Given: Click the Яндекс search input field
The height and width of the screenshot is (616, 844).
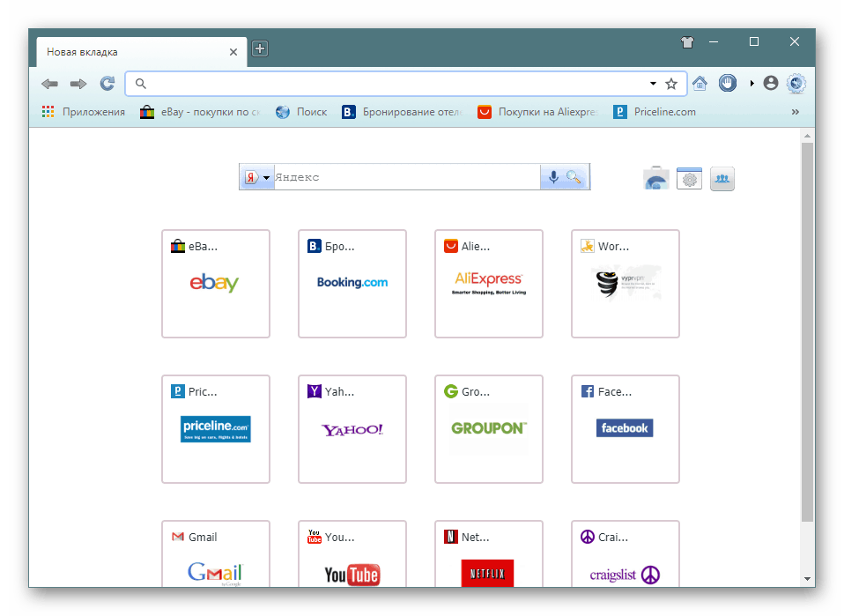Looking at the screenshot, I should (x=407, y=177).
